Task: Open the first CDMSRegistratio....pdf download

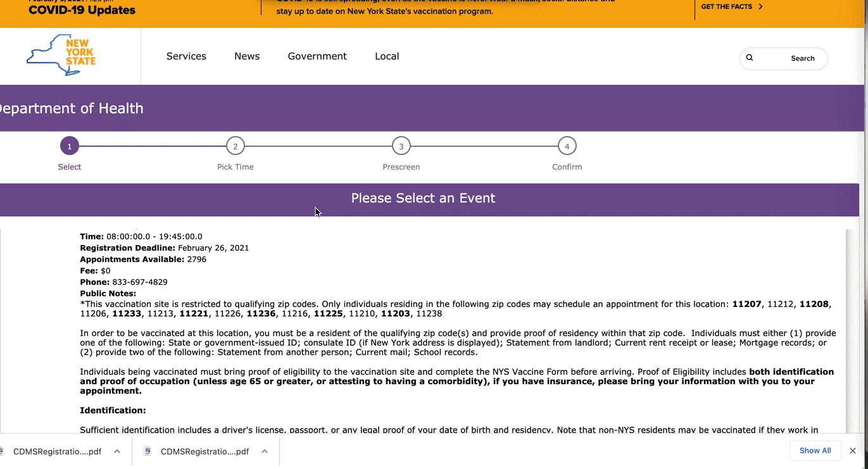Action: pos(57,452)
